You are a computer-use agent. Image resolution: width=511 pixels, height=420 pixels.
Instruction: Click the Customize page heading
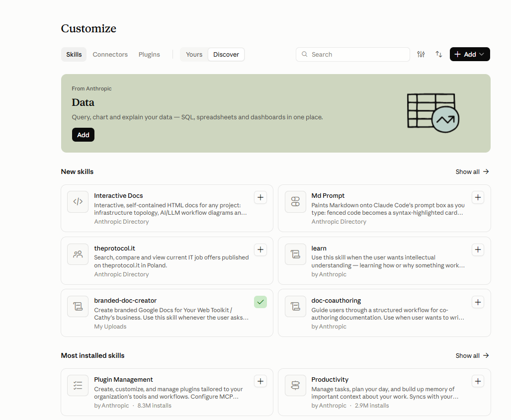[88, 28]
